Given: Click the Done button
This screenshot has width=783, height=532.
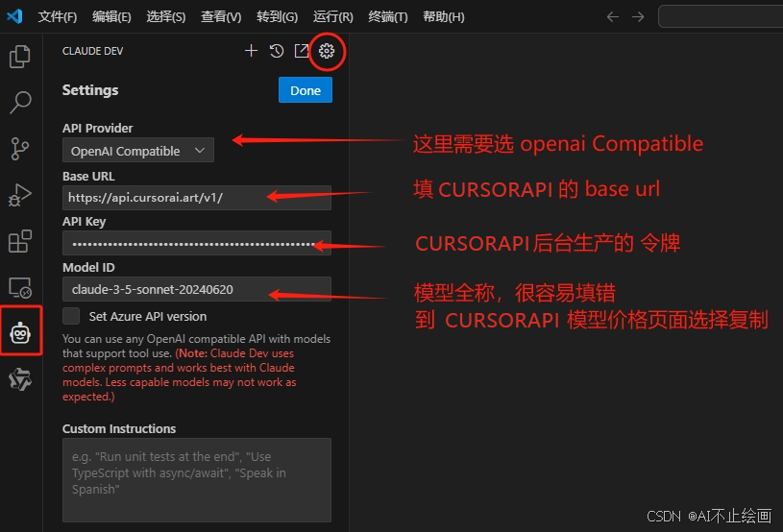Looking at the screenshot, I should pyautogui.click(x=306, y=90).
